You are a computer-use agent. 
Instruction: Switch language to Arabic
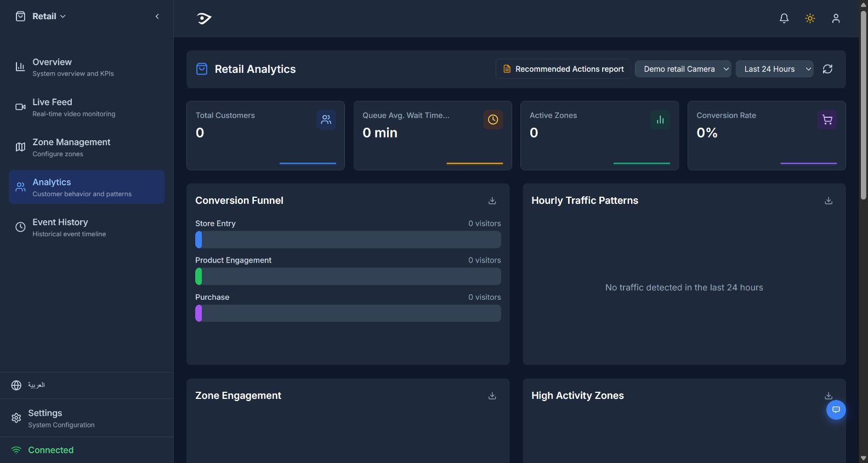click(36, 385)
